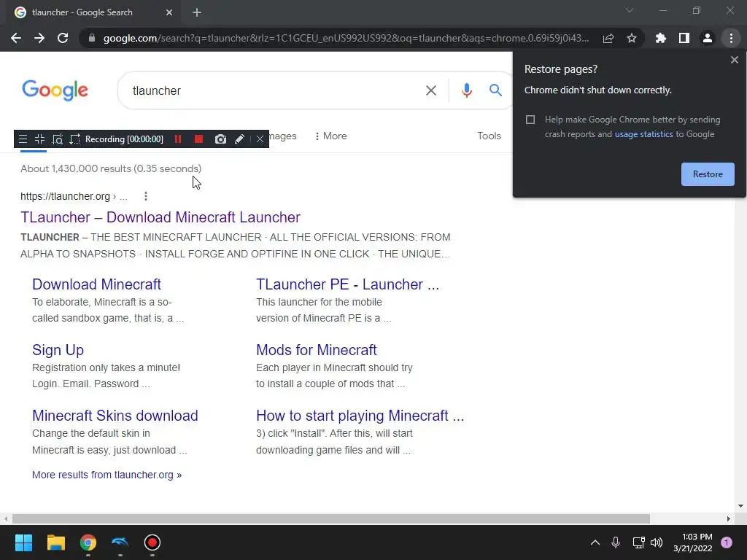Click the region select icon on recording bar
The height and width of the screenshot is (560, 747).
point(75,139)
